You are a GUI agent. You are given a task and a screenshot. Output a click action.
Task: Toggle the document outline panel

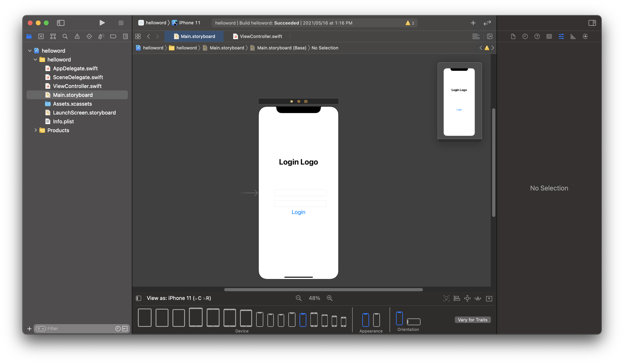139,298
